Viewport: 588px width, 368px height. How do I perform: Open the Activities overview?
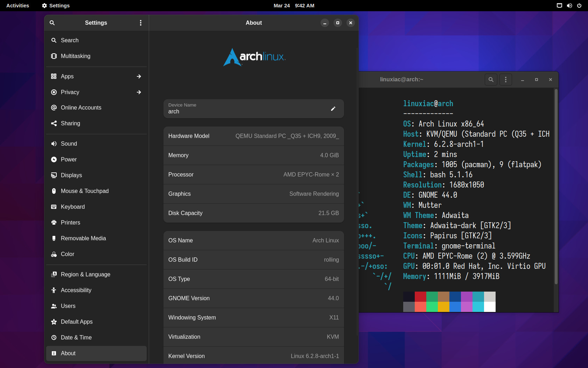point(18,6)
